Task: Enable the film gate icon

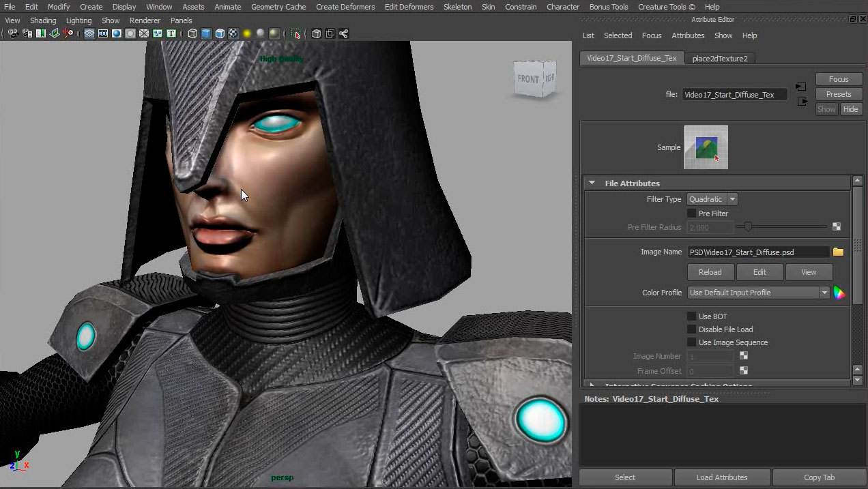Action: 103,33
